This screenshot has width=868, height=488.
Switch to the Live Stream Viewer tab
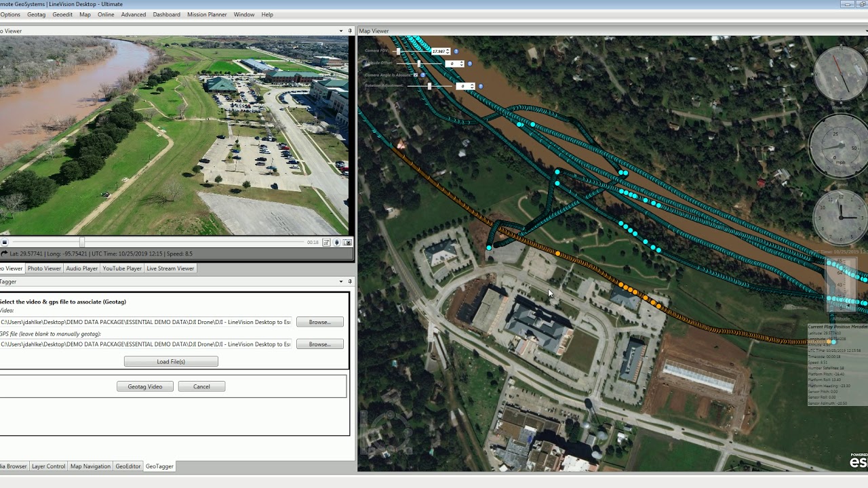click(x=171, y=268)
